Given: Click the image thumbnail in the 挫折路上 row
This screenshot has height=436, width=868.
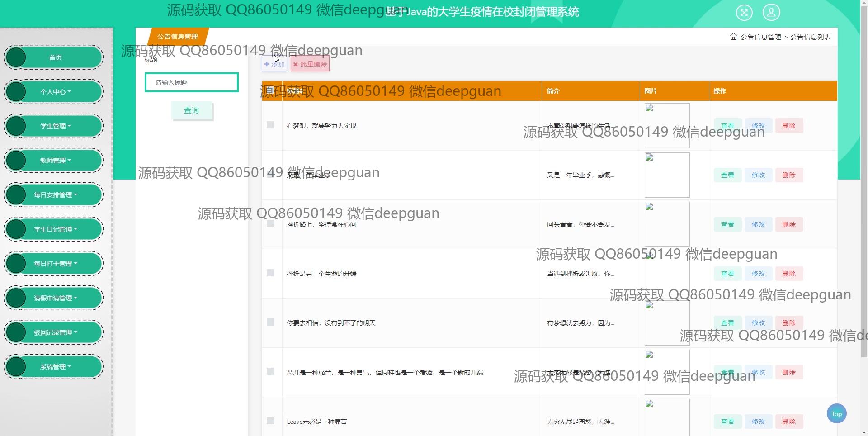Looking at the screenshot, I should pyautogui.click(x=667, y=224).
